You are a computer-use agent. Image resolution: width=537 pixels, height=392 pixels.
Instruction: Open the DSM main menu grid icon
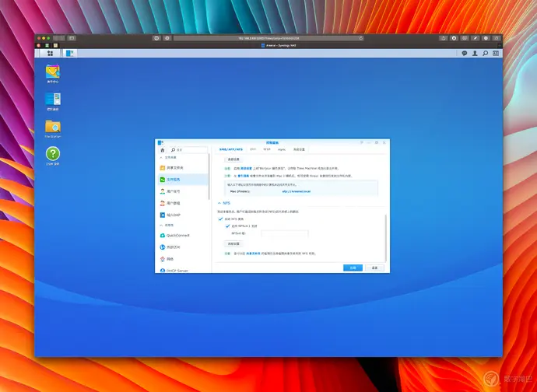click(x=50, y=53)
